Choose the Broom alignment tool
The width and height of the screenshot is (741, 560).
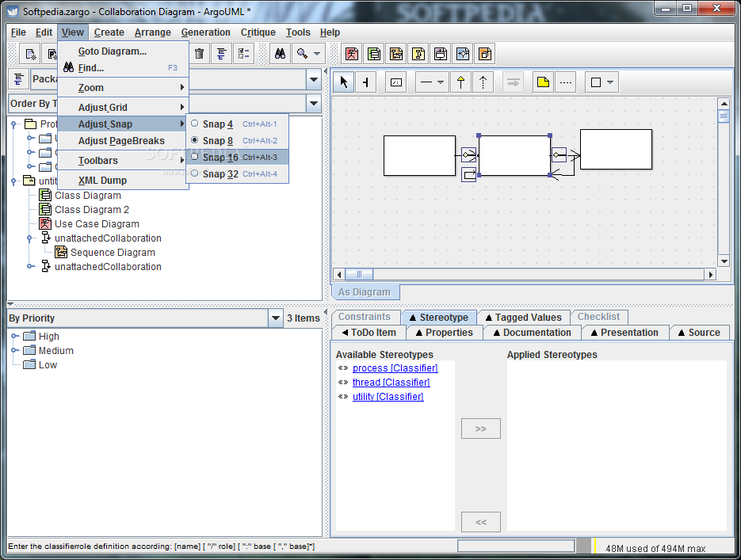366,82
